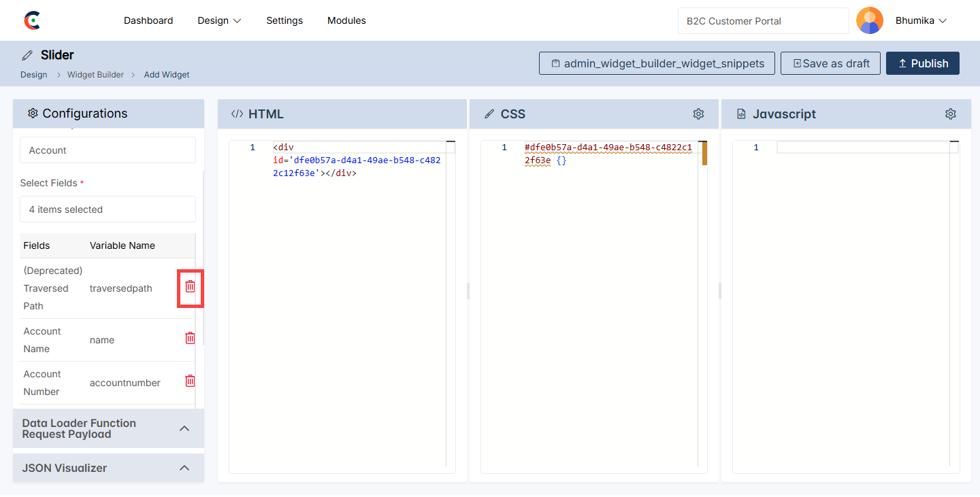Collapse Data Loader Function Request Payload section
980x497 pixels.
point(184,428)
